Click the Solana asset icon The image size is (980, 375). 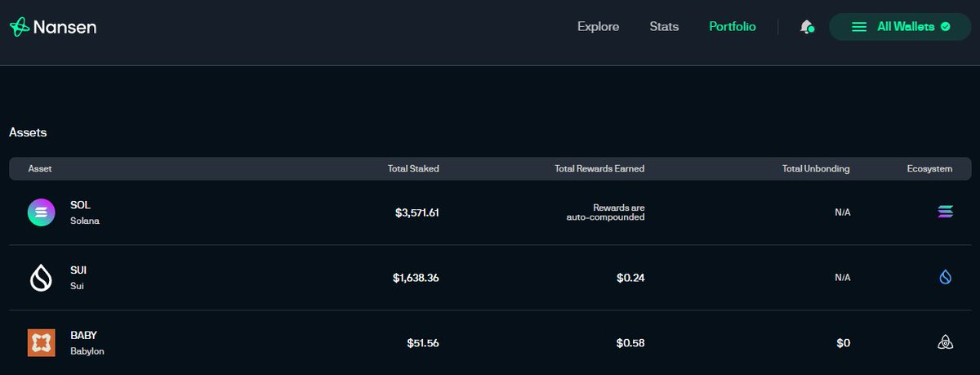tap(41, 212)
